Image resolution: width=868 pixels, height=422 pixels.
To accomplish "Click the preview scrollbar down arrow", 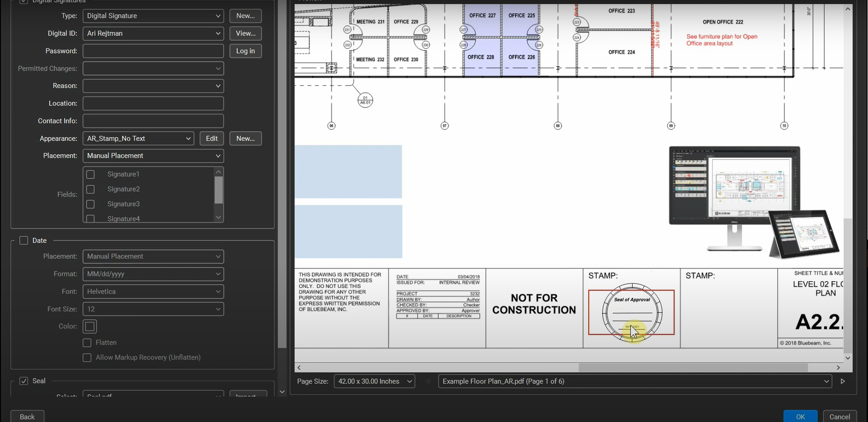I will tap(849, 359).
